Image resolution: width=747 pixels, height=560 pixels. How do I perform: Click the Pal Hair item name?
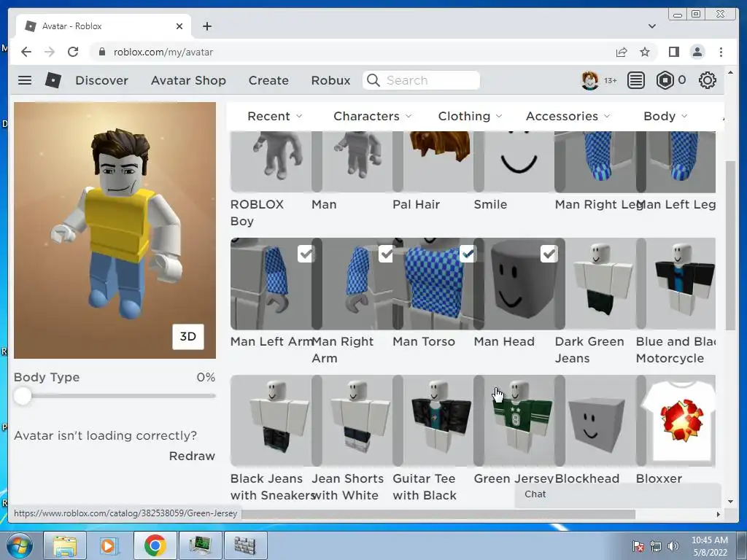(x=416, y=204)
